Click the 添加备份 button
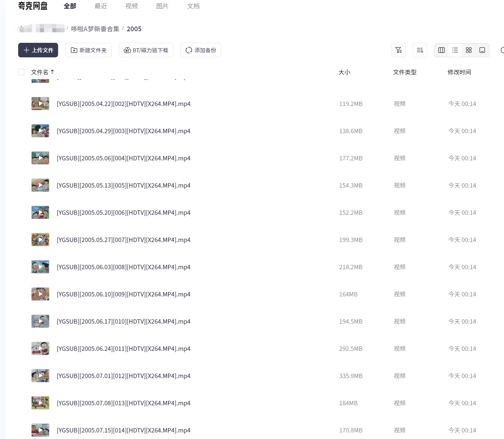 pyautogui.click(x=201, y=50)
